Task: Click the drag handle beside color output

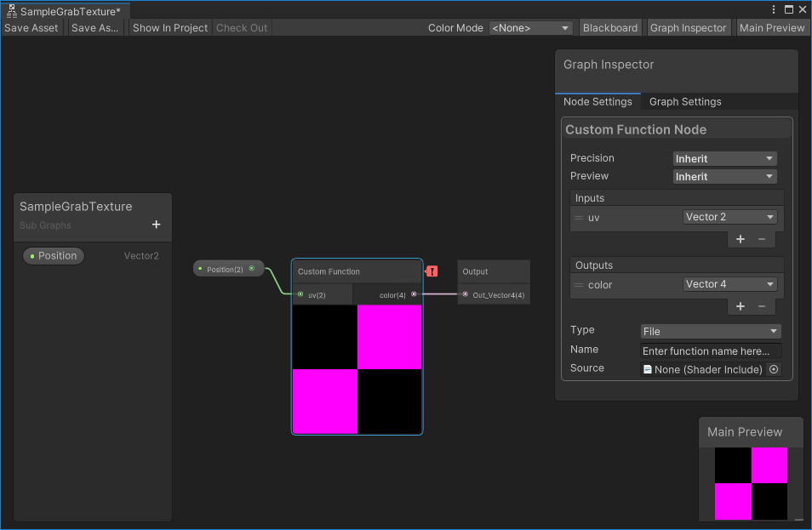Action: [579, 285]
